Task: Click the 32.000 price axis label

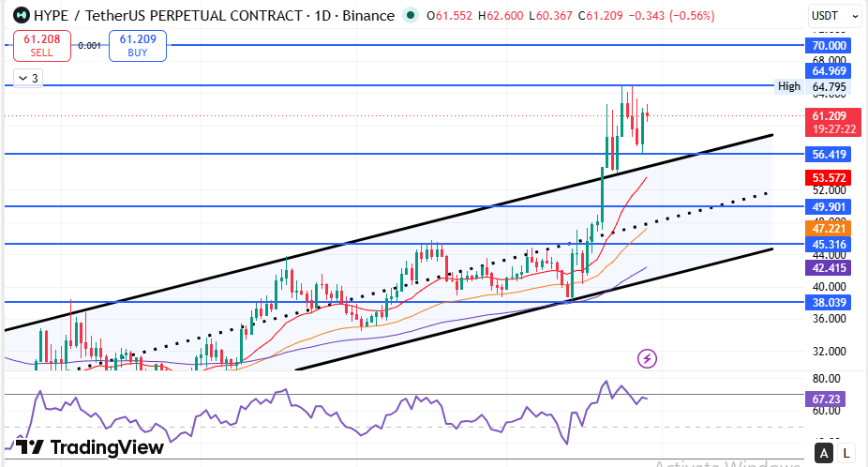Action: tap(829, 352)
